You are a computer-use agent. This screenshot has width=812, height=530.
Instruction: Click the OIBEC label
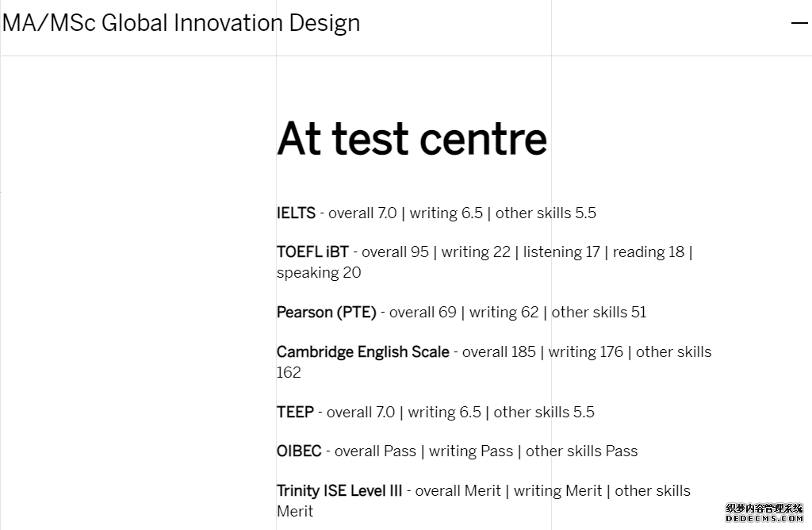299,451
